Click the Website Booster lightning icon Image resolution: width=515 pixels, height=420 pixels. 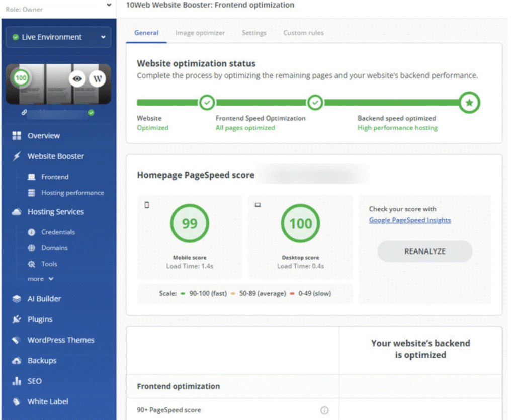pyautogui.click(x=17, y=156)
